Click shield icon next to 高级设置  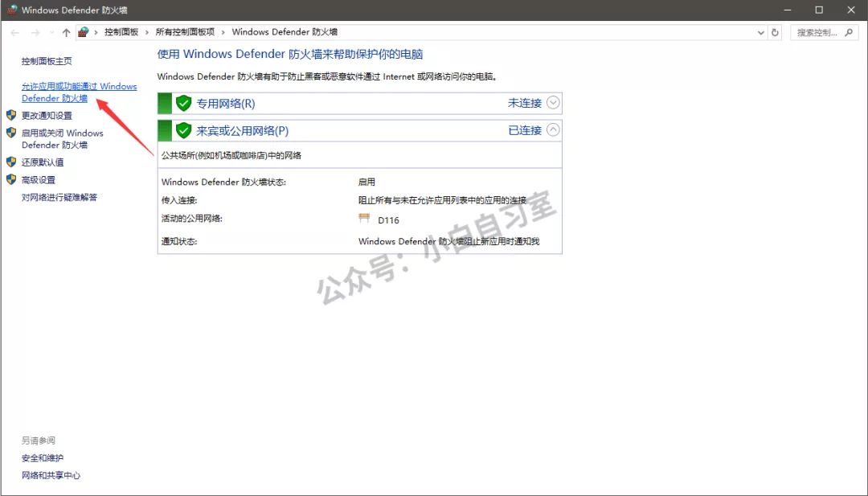click(x=11, y=179)
